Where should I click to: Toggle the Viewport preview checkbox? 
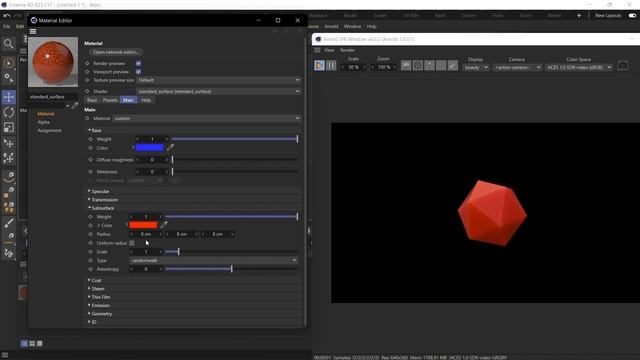(x=138, y=71)
